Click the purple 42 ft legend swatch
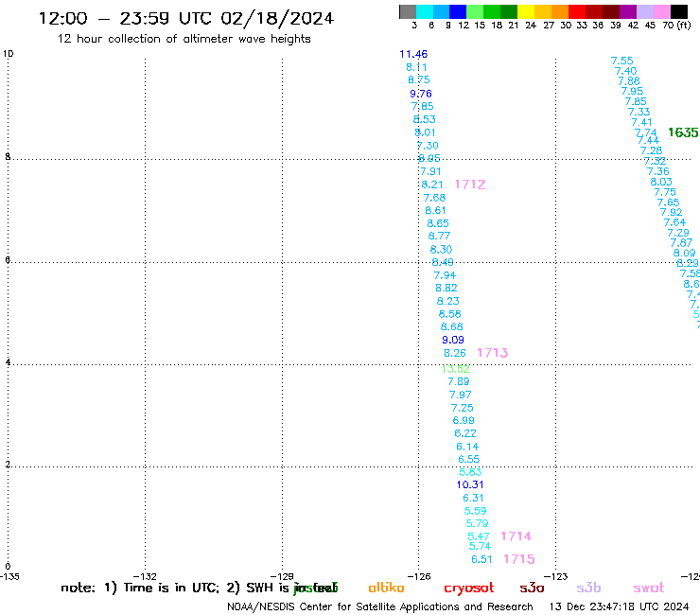The width and height of the screenshot is (700, 615). point(627,11)
